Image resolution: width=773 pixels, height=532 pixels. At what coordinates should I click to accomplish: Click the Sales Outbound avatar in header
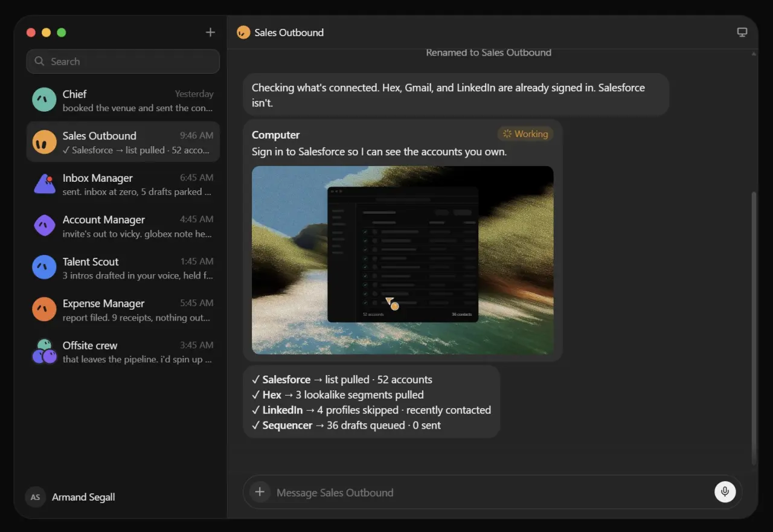tap(243, 33)
